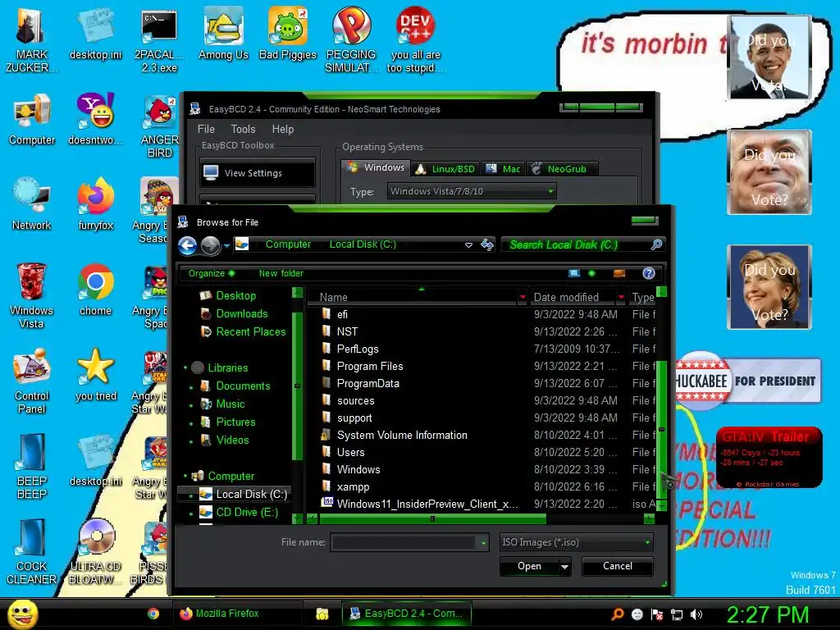The width and height of the screenshot is (840, 630).
Task: Open the Type dropdown Windows Vista/7/8/10
Action: 472,191
